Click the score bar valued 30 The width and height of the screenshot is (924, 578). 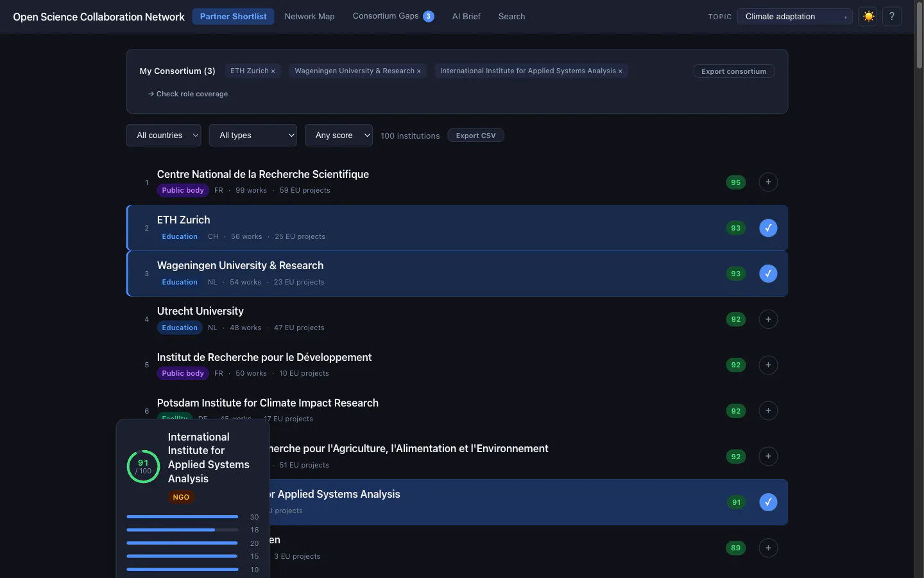coord(182,516)
